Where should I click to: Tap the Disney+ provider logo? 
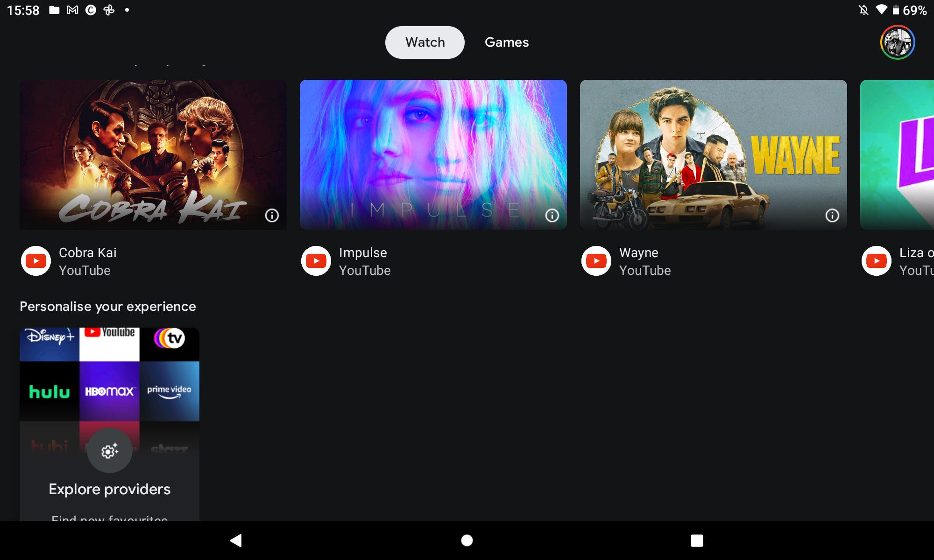tap(50, 344)
